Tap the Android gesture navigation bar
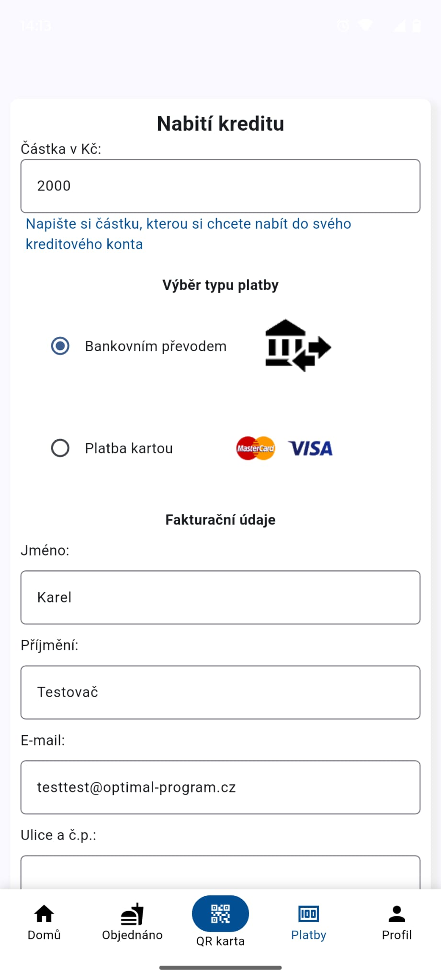441x980 pixels. 220,968
